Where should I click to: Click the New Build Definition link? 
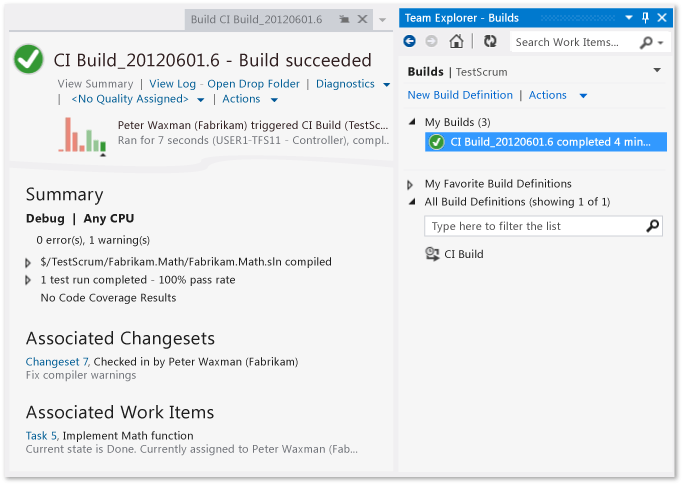click(x=459, y=95)
